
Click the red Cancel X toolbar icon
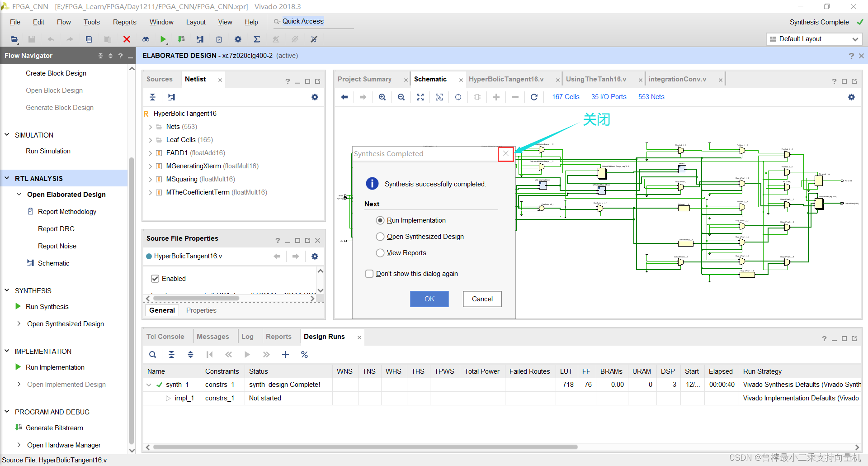pyautogui.click(x=127, y=39)
